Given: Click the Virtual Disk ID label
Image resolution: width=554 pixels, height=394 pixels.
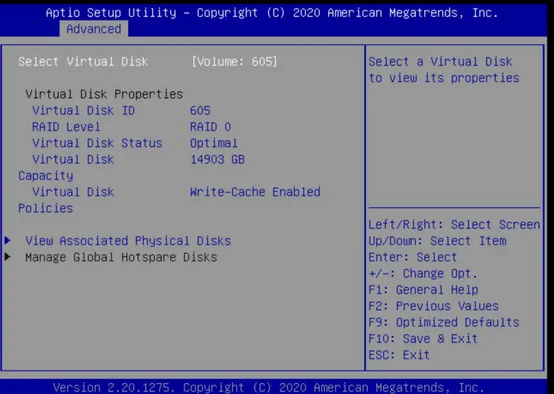Looking at the screenshot, I should coord(84,111).
